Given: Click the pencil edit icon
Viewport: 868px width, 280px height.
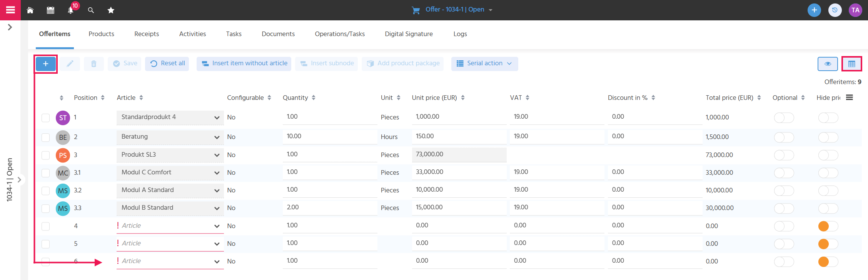Looking at the screenshot, I should tap(70, 64).
